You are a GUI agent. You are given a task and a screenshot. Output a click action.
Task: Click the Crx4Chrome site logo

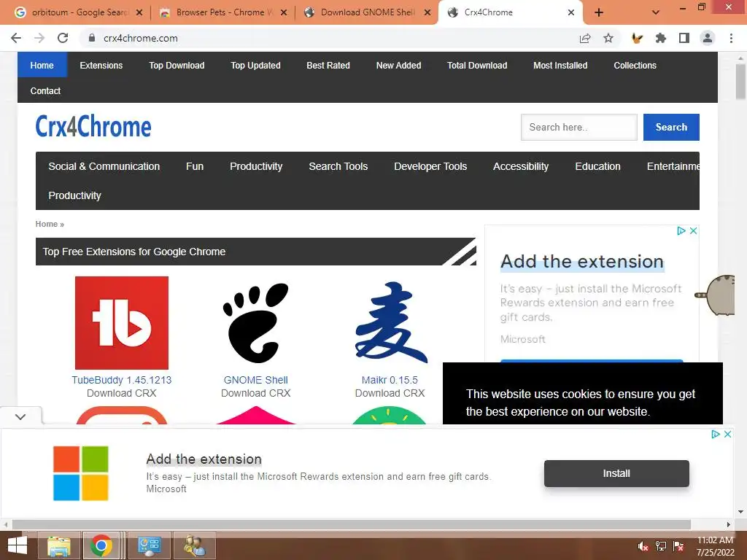pyautogui.click(x=93, y=126)
